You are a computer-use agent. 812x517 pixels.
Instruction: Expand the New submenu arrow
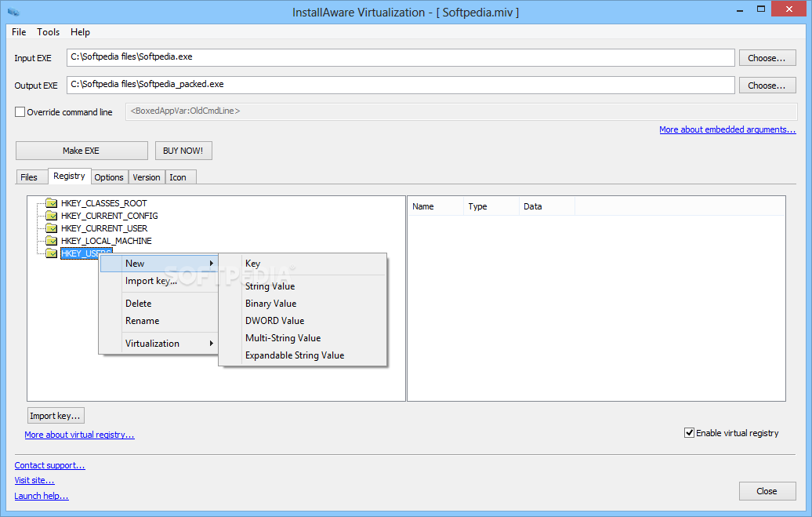[x=212, y=264]
